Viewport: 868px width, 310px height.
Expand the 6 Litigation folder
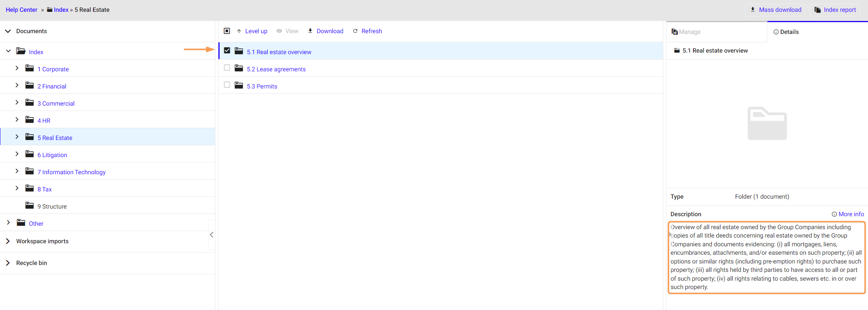(x=17, y=154)
